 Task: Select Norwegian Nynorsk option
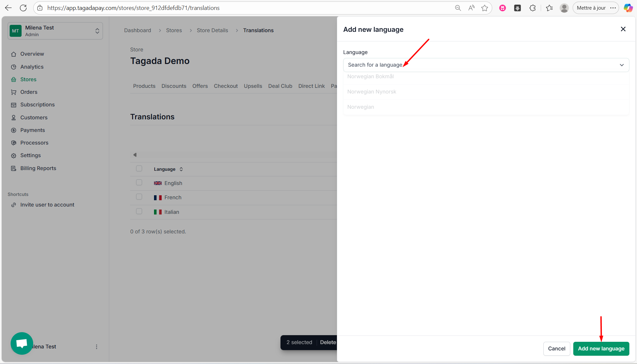[486, 92]
